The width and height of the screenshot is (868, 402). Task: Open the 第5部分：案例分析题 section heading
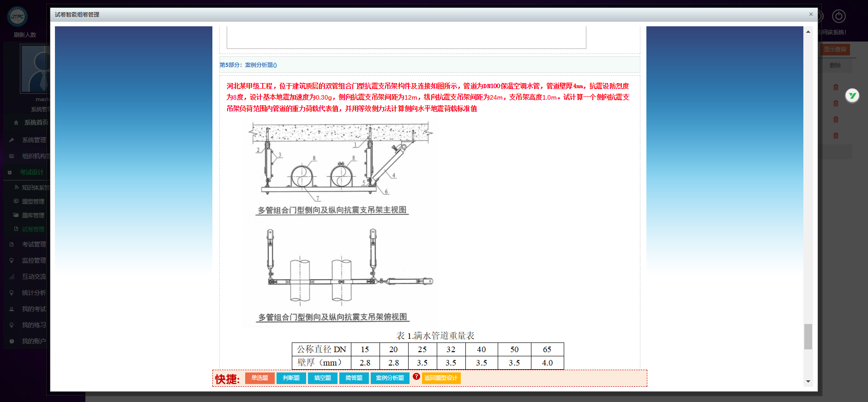click(248, 65)
